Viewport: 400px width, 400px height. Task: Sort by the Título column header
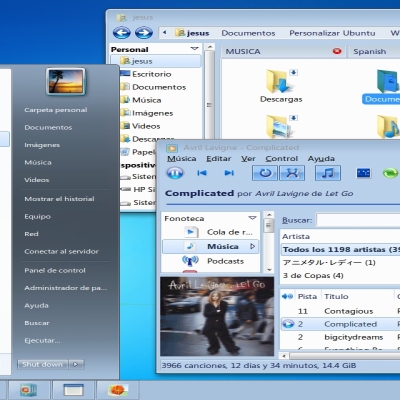(357, 296)
